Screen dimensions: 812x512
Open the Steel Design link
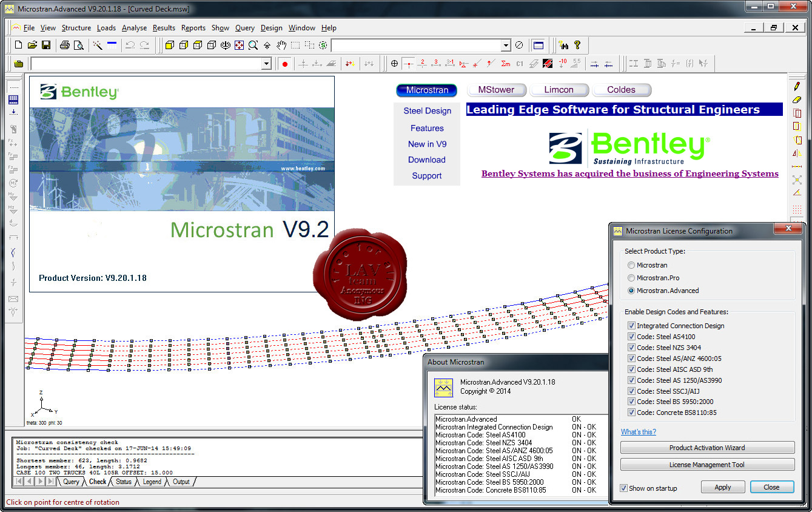(x=428, y=111)
